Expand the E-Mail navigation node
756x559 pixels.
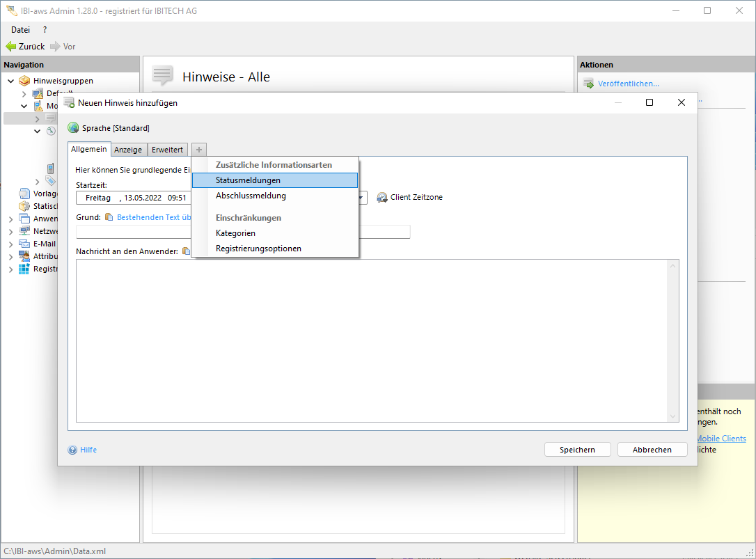(x=11, y=244)
